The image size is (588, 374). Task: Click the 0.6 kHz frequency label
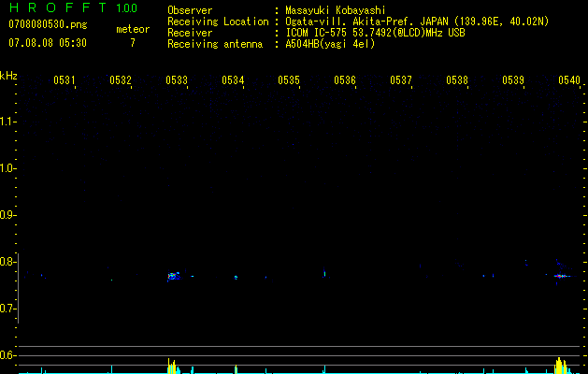(7, 355)
